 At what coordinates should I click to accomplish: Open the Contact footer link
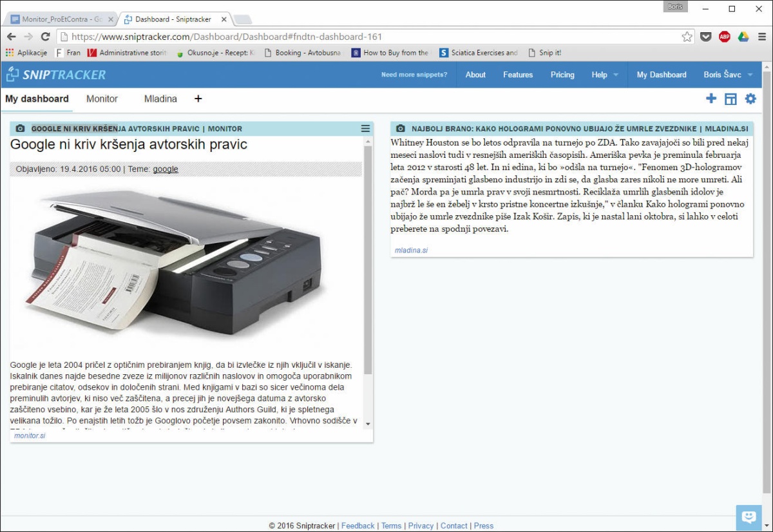coord(454,526)
